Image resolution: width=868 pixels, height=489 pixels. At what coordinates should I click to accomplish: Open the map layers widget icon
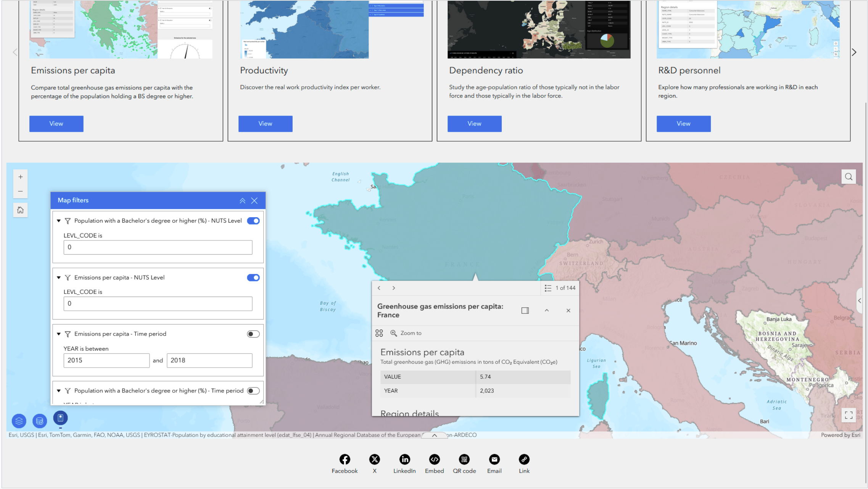tap(19, 421)
